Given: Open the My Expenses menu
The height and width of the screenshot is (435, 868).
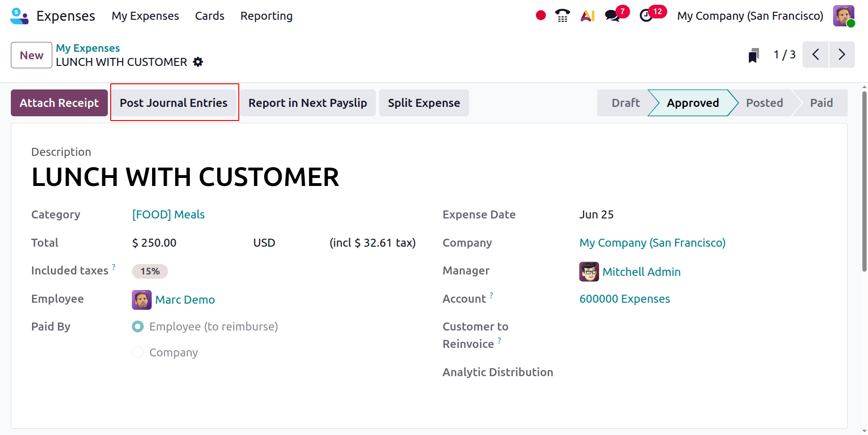Looking at the screenshot, I should (145, 16).
